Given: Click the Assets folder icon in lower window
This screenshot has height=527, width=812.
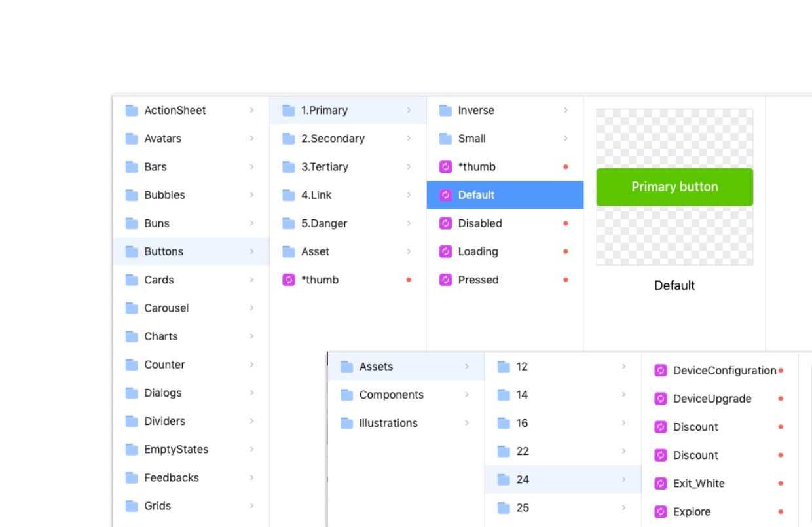Looking at the screenshot, I should pyautogui.click(x=347, y=367).
